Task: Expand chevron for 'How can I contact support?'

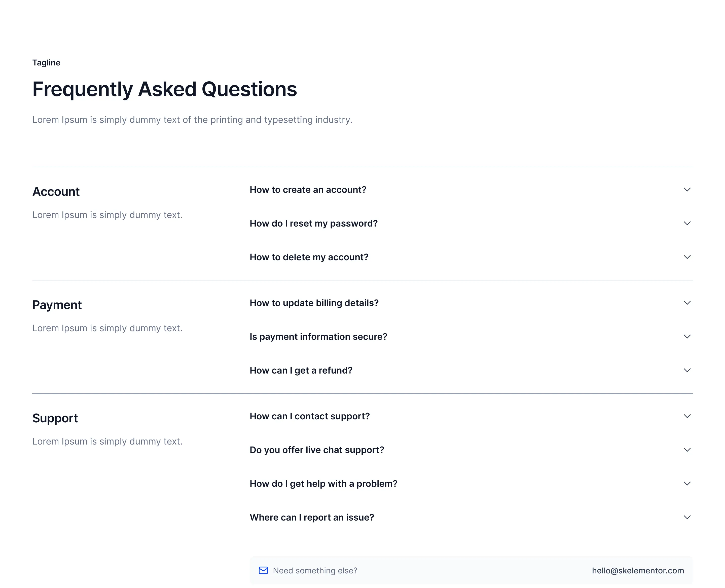Action: click(x=687, y=416)
